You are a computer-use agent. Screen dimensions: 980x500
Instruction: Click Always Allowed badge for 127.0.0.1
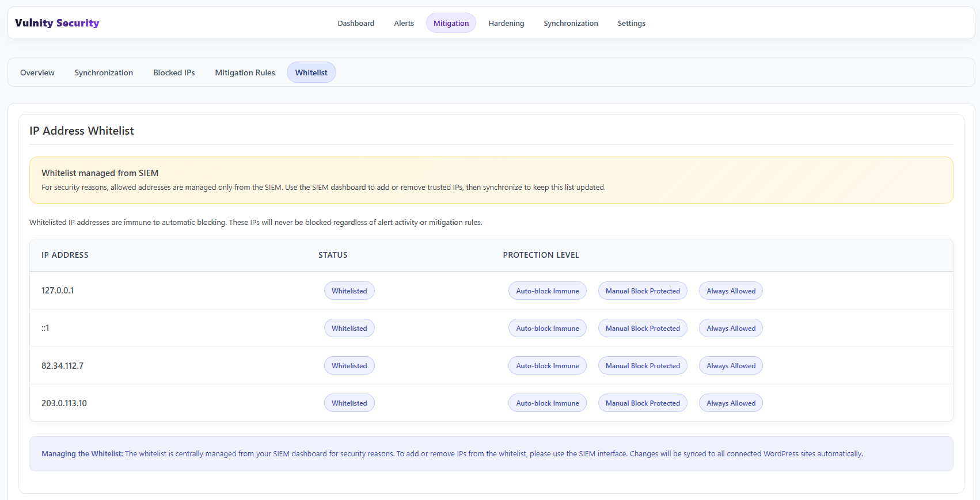click(731, 291)
